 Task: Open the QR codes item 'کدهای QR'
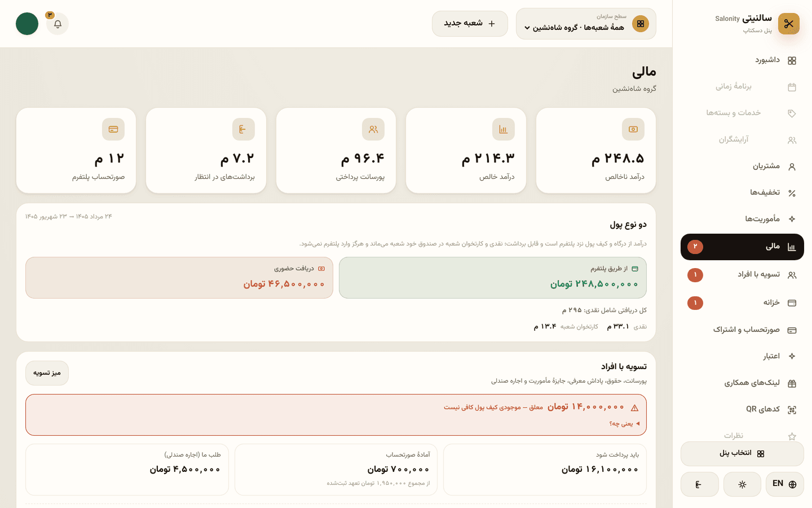tap(742, 410)
